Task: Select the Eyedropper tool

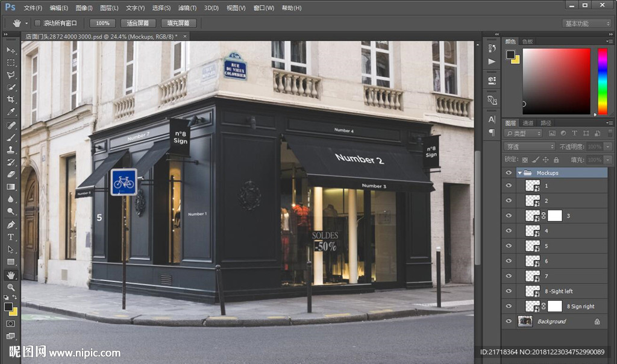Action: point(11,113)
